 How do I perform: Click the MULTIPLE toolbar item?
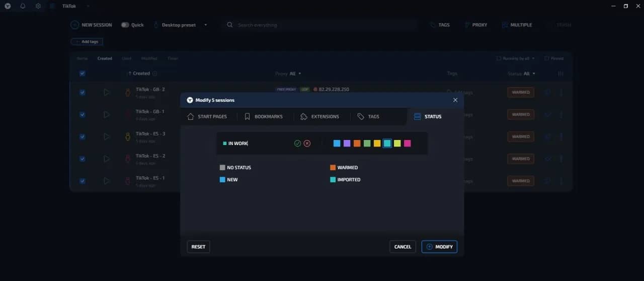click(517, 25)
